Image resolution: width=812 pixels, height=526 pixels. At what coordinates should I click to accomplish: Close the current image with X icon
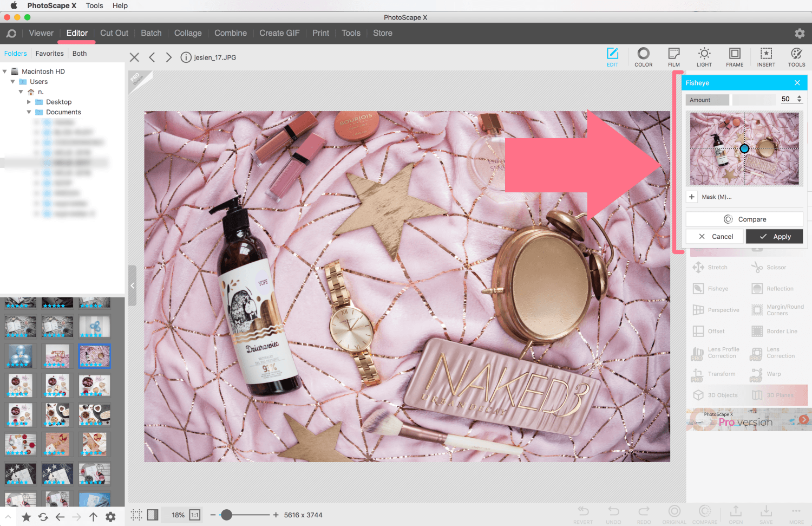[x=135, y=57]
